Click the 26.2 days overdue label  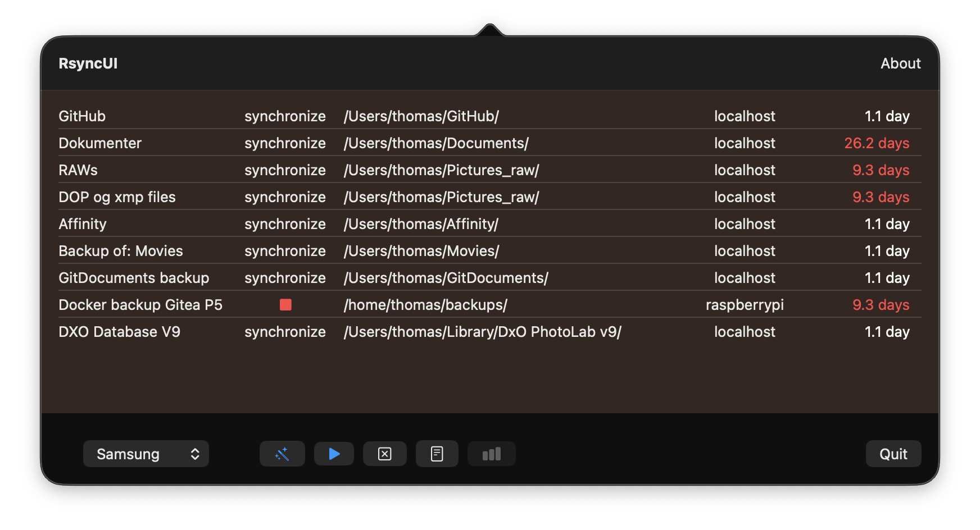[877, 143]
